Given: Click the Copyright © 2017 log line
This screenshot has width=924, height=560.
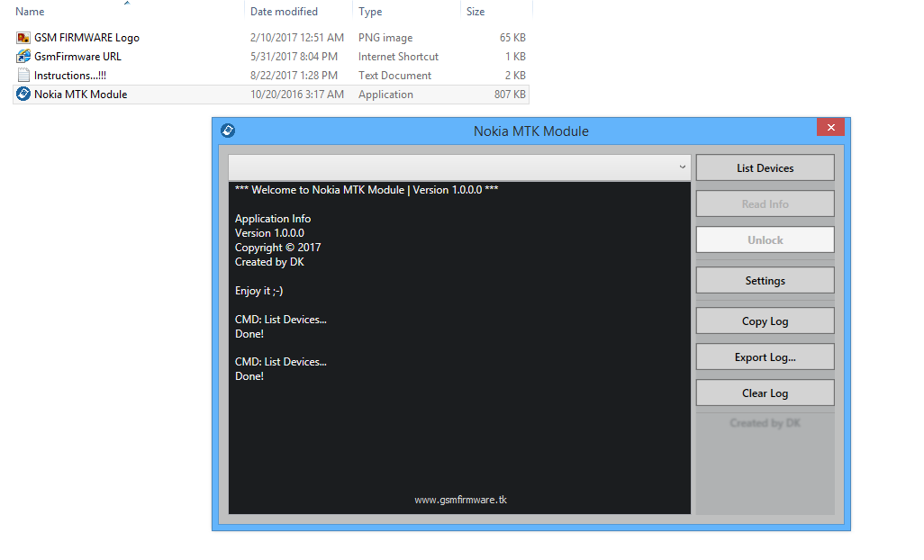Looking at the screenshot, I should click(x=277, y=248).
